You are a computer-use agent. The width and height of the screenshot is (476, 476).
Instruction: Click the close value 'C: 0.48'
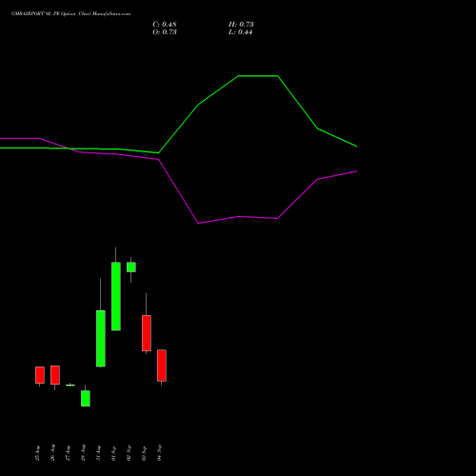pos(165,25)
